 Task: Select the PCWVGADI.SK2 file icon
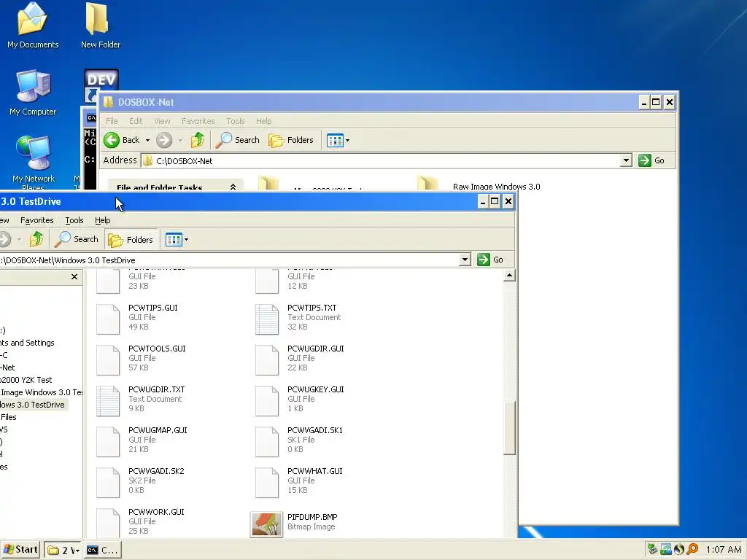click(108, 483)
